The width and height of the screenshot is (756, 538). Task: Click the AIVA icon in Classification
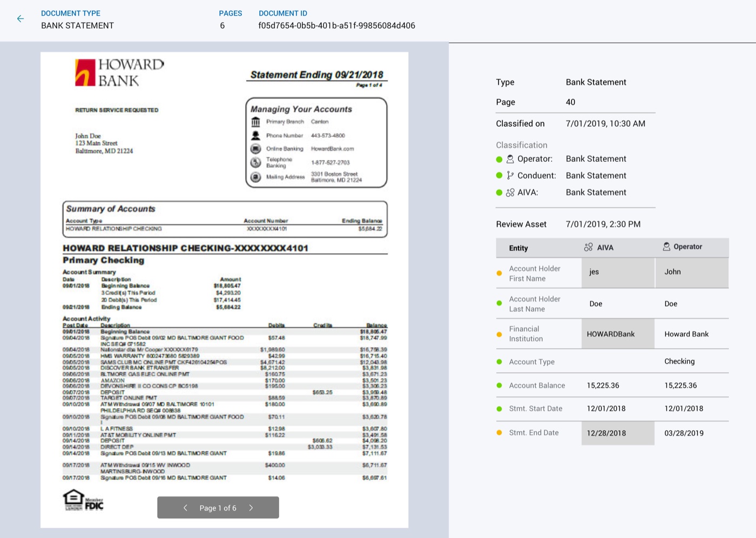[510, 192]
